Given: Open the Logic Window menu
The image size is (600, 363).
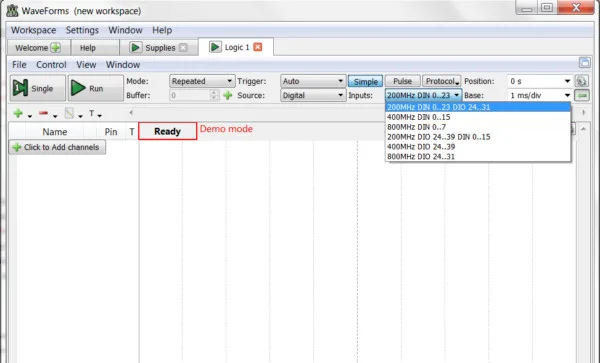Looking at the screenshot, I should 123,65.
